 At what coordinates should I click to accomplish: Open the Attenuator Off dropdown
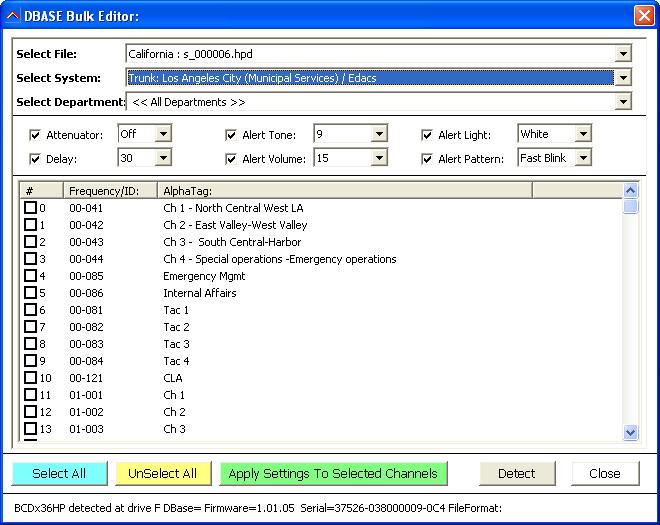(163, 134)
